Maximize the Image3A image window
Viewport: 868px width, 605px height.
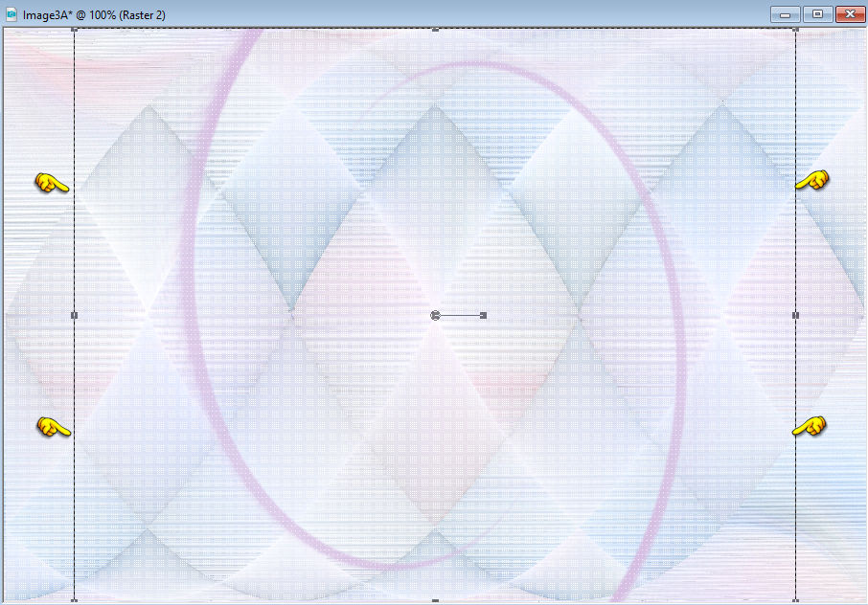point(817,15)
